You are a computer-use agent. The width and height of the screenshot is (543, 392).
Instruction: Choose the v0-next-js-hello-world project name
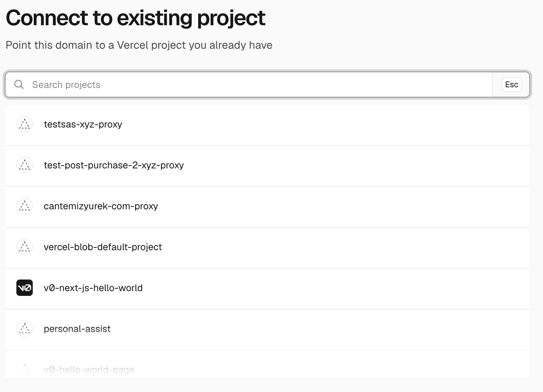point(93,288)
